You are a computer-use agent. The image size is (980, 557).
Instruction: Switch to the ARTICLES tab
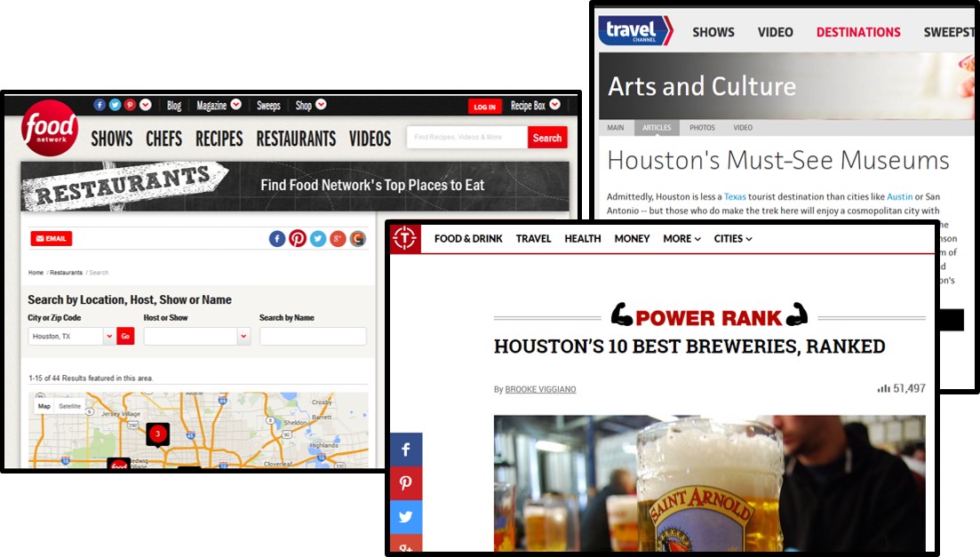(657, 128)
